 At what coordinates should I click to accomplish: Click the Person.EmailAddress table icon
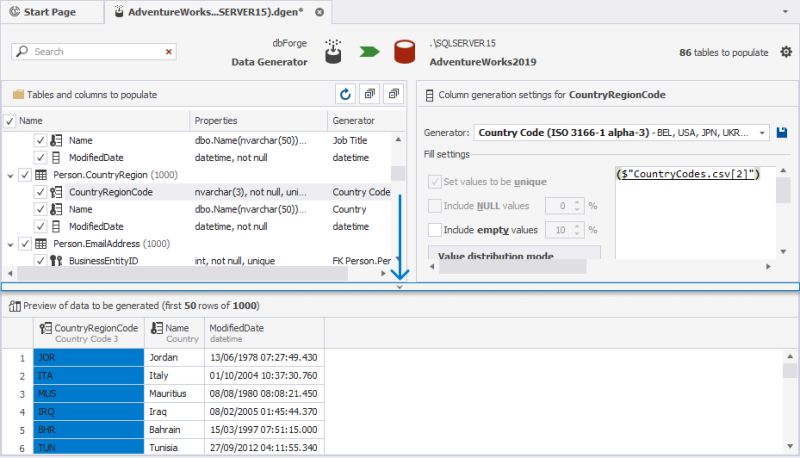click(x=41, y=244)
